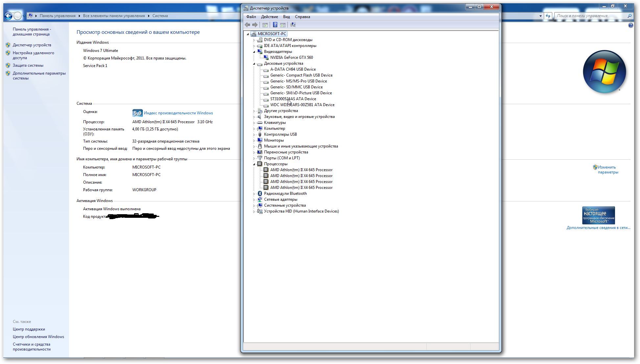The width and height of the screenshot is (640, 364).
Task: Select 'Generic- SD/MMC USB Device' row
Action: pos(296,87)
